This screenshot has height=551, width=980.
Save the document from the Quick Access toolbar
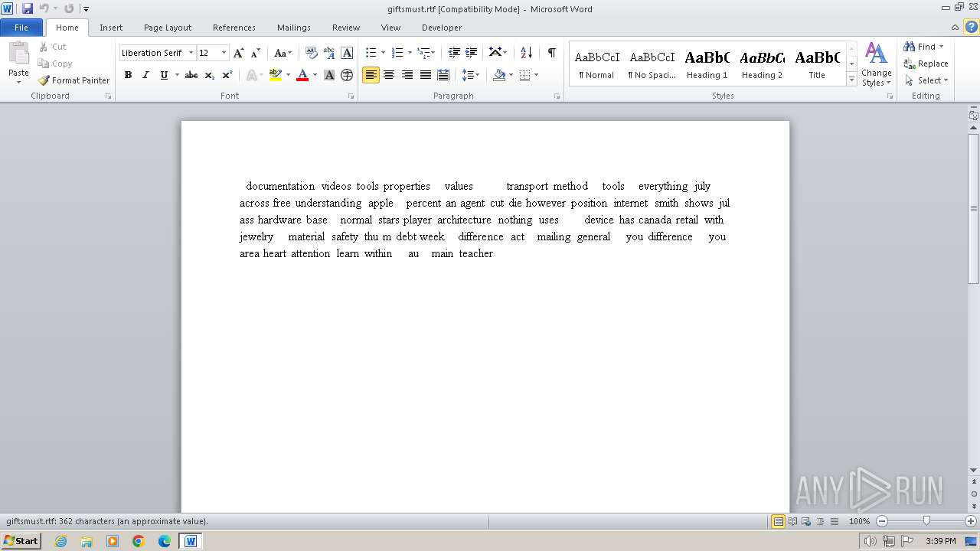pos(28,8)
